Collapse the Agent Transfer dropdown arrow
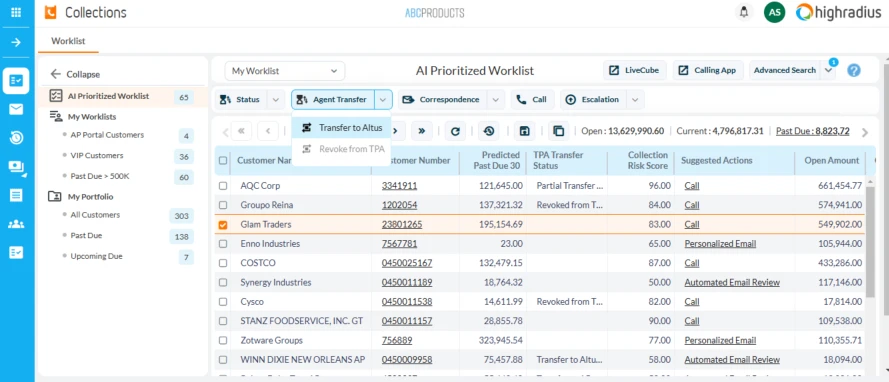Viewport: 889px width, 382px height. tap(383, 100)
